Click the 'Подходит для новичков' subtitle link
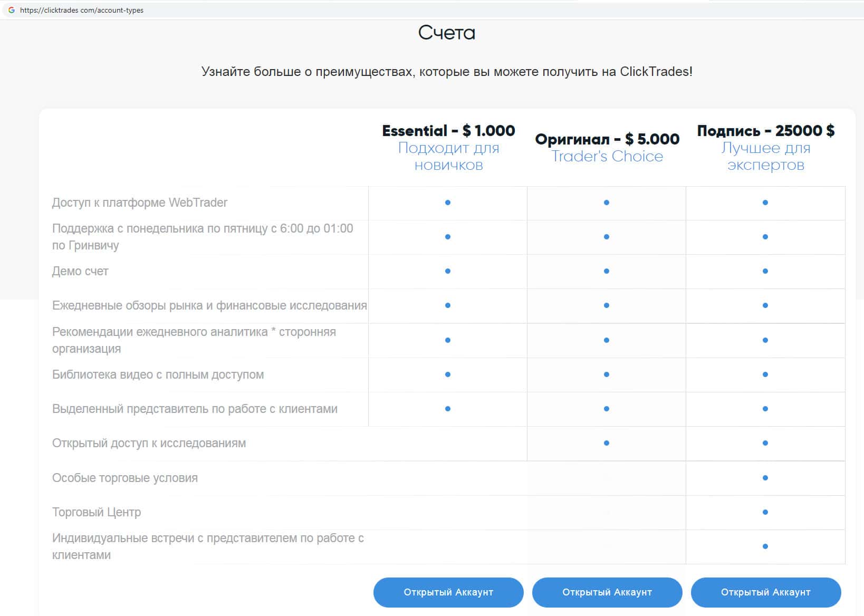Screen dimensions: 864x616 click(x=448, y=156)
